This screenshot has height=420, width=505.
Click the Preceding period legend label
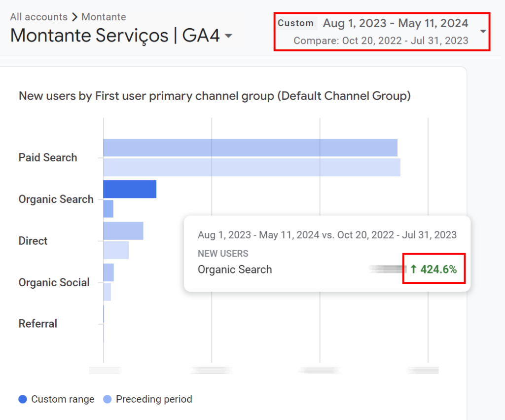(x=154, y=399)
